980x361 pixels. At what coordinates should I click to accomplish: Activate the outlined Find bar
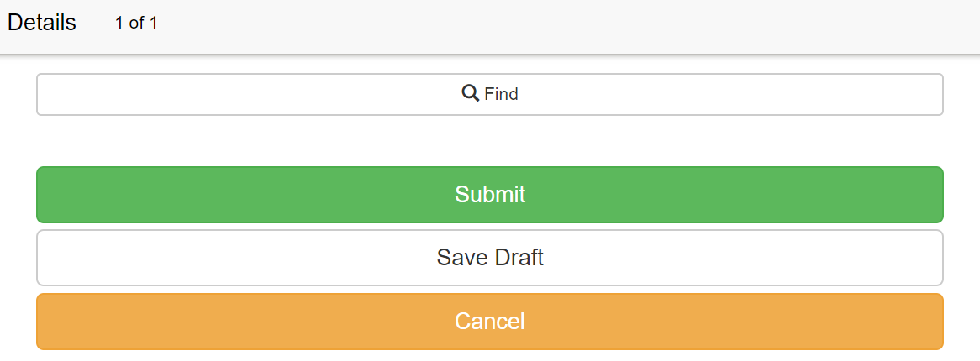point(489,94)
